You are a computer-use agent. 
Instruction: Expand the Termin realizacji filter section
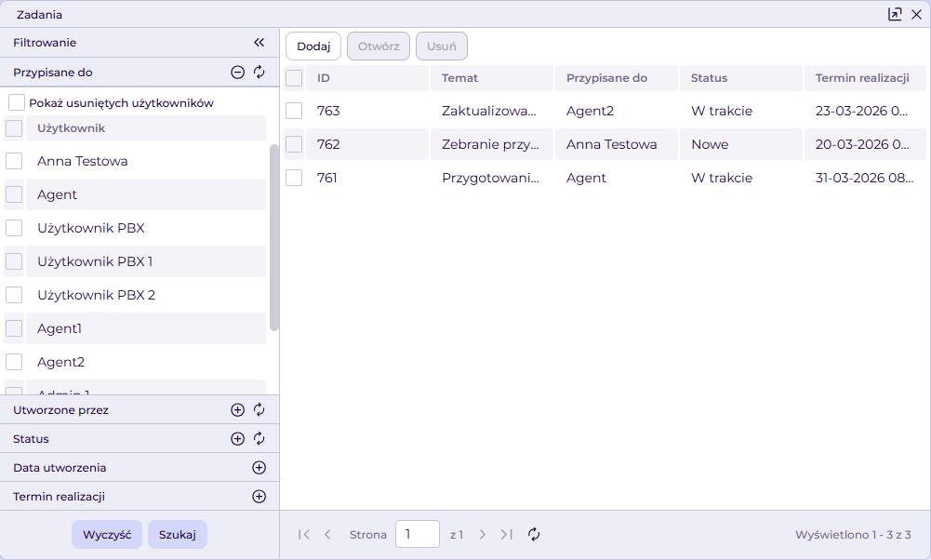(x=259, y=497)
